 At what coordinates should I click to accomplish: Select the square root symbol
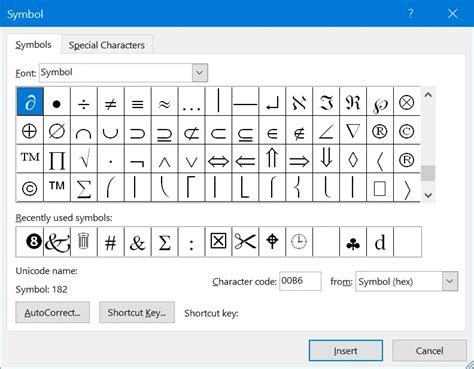pyautogui.click(x=84, y=159)
